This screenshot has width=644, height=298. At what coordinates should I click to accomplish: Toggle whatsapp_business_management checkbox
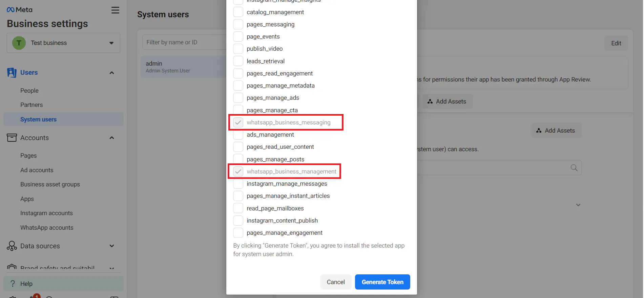pyautogui.click(x=238, y=171)
